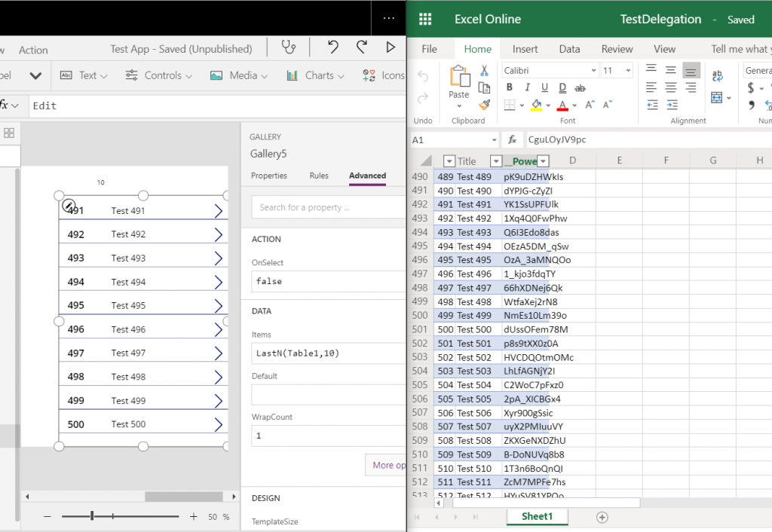Align text to top in Excel
The width and height of the screenshot is (772, 532).
point(651,69)
